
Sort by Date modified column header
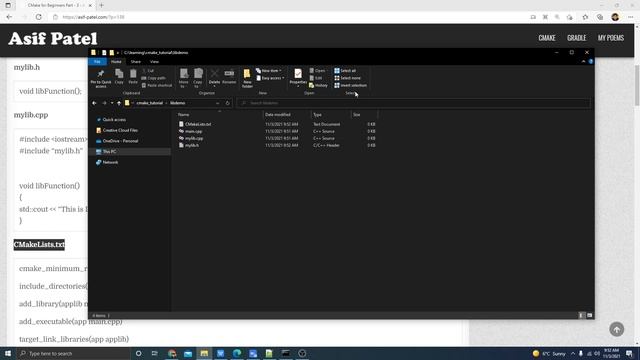click(287, 115)
